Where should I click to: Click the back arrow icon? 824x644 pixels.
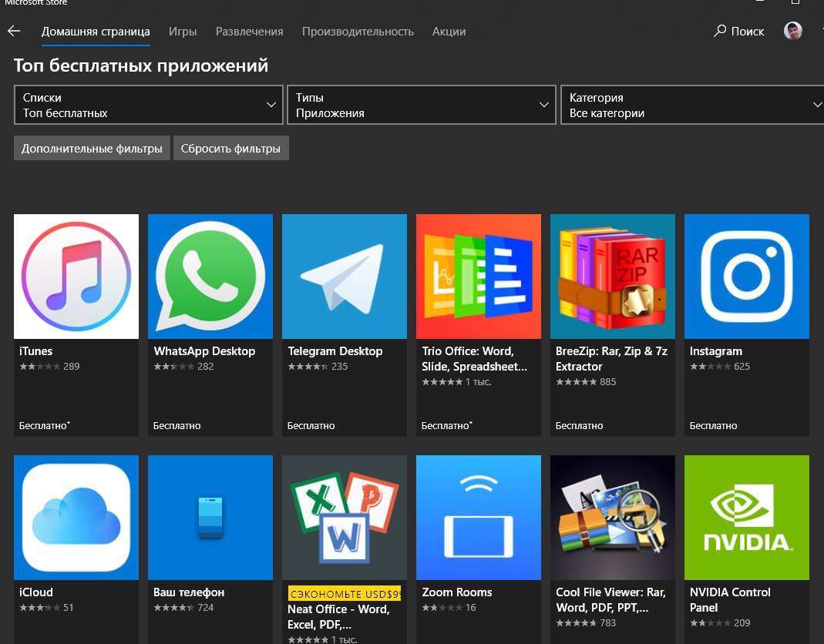pyautogui.click(x=14, y=31)
